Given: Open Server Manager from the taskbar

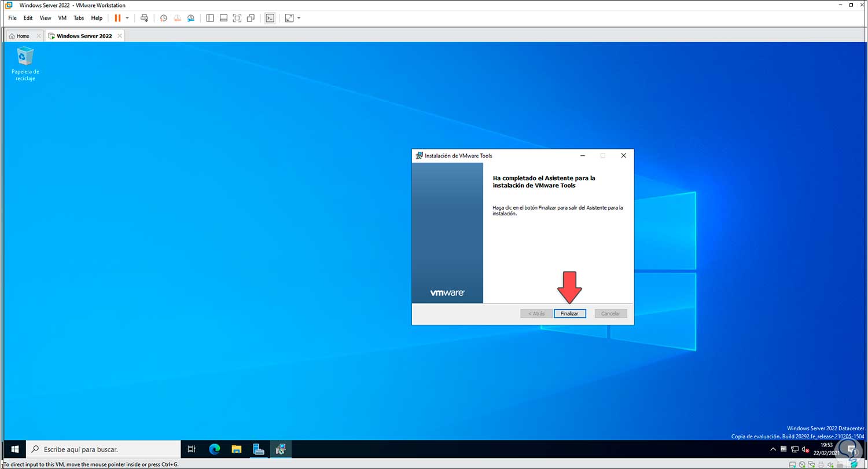Looking at the screenshot, I should coord(259,449).
